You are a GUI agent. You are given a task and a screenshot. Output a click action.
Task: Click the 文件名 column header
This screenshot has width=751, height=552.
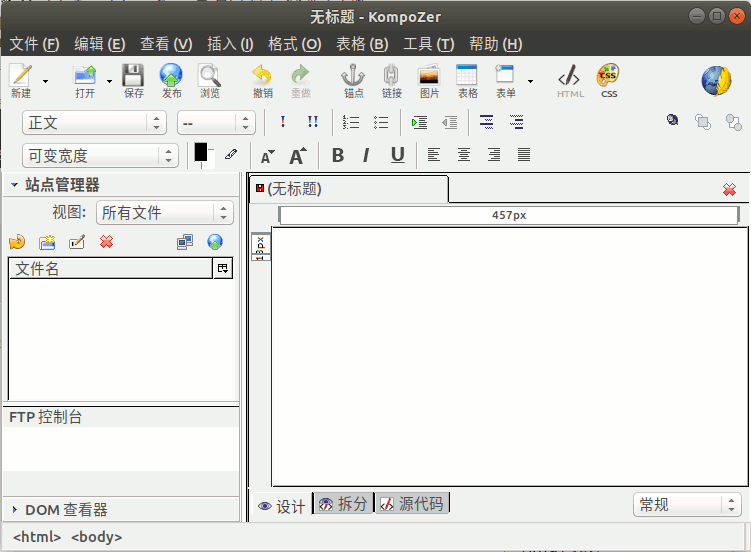point(111,269)
